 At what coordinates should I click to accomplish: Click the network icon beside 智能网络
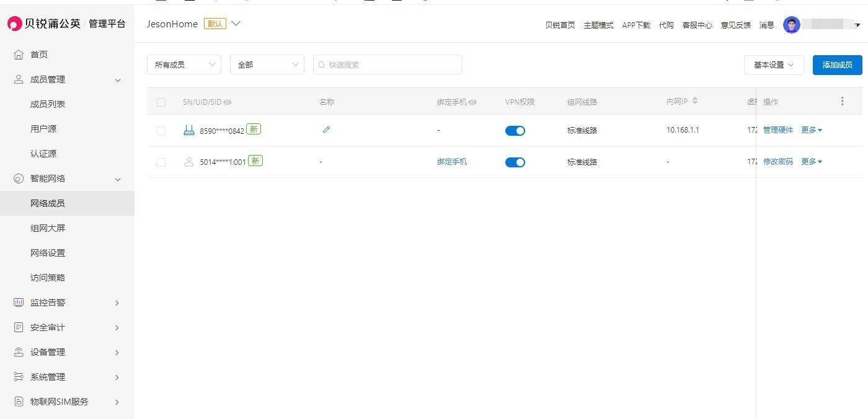19,179
